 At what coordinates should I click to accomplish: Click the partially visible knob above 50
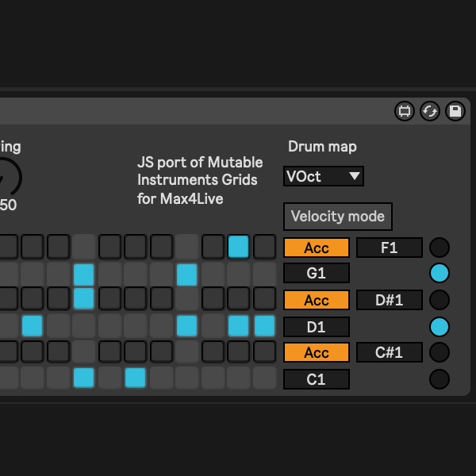click(x=8, y=175)
